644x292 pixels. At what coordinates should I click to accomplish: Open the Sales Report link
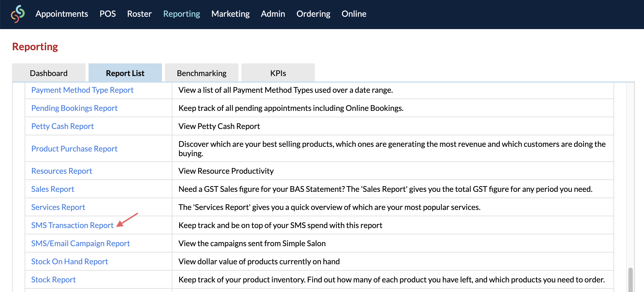[53, 189]
